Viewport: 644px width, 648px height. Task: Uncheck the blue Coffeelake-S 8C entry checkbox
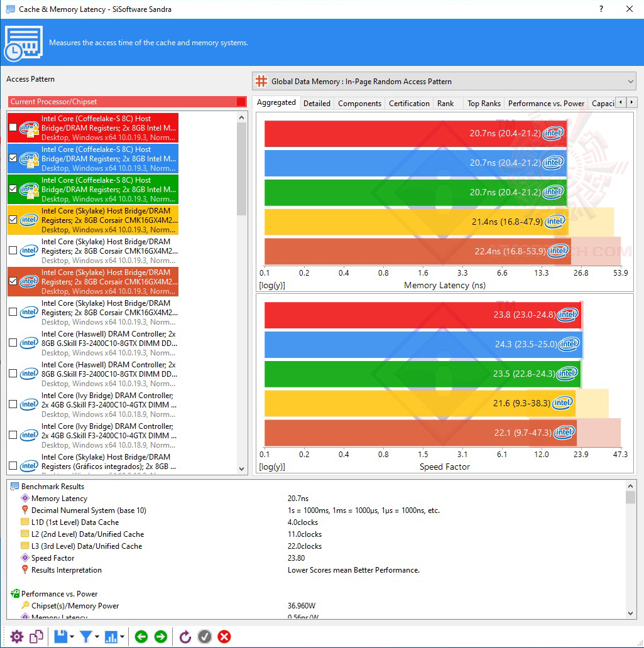(13, 158)
